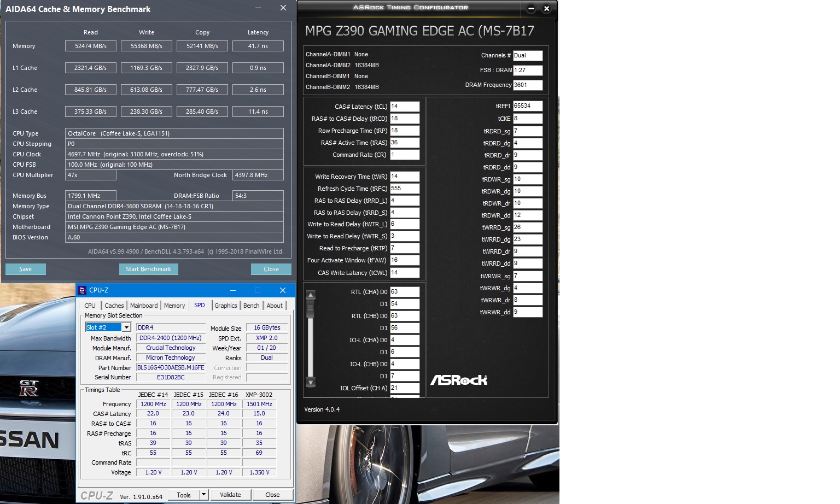
Task: Click the Memory Read result 52474 MB/s
Action: [x=91, y=46]
